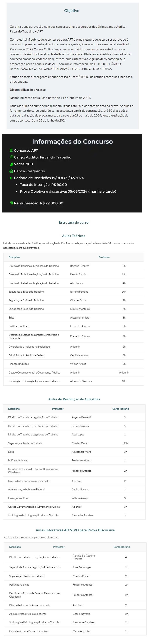Click the gear badge icon beside Banca

[x=11, y=171]
